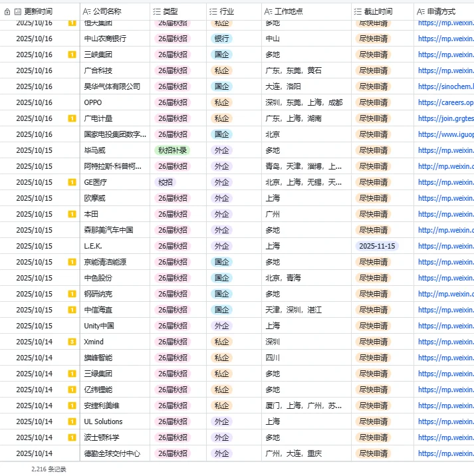
Task: Open the weixin link in the L.E.K. row
Action: (x=446, y=246)
